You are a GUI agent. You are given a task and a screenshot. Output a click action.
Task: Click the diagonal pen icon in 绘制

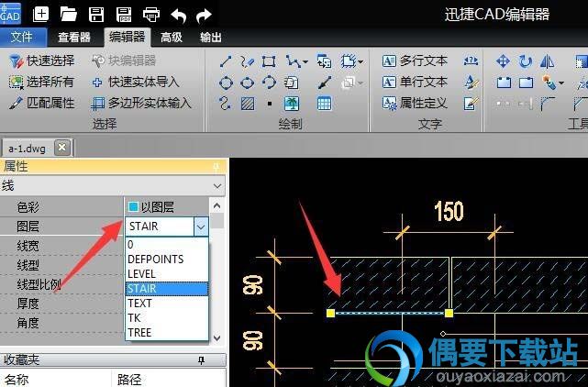coord(325,83)
